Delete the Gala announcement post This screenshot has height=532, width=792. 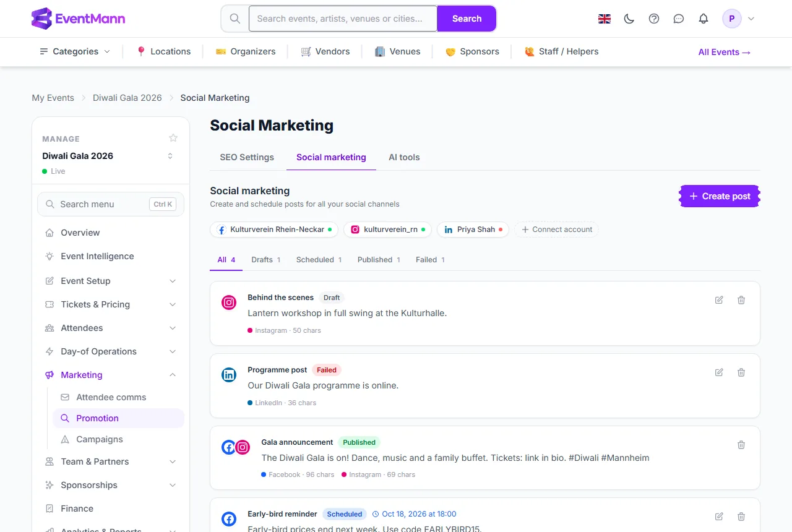741,445
